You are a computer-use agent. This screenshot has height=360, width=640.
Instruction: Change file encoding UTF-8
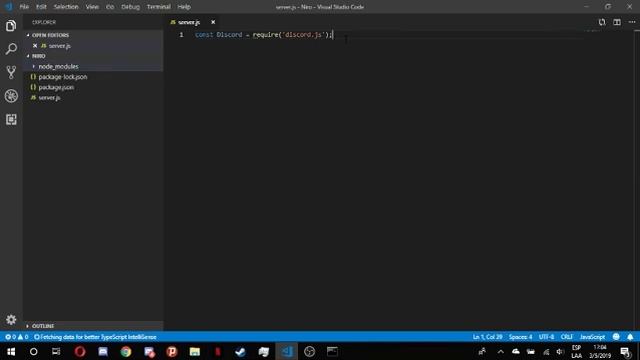pos(546,337)
